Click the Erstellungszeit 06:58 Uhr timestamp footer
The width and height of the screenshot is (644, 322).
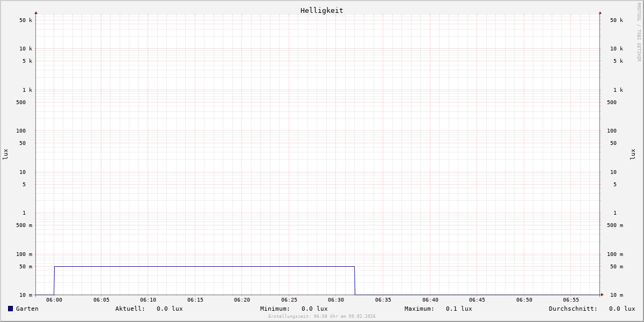[322, 317]
